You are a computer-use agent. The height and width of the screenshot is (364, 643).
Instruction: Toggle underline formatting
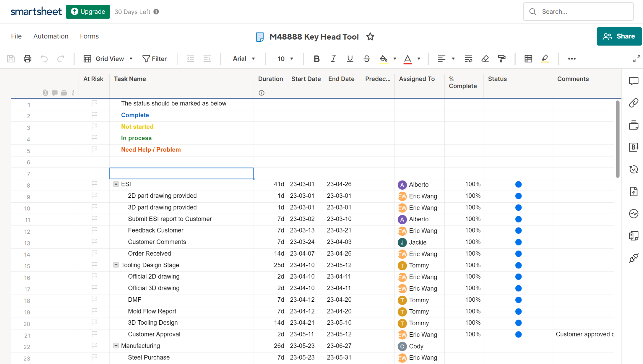(350, 59)
